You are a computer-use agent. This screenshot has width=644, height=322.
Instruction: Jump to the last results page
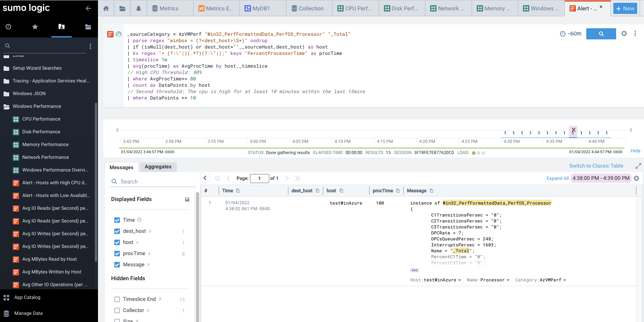point(298,178)
